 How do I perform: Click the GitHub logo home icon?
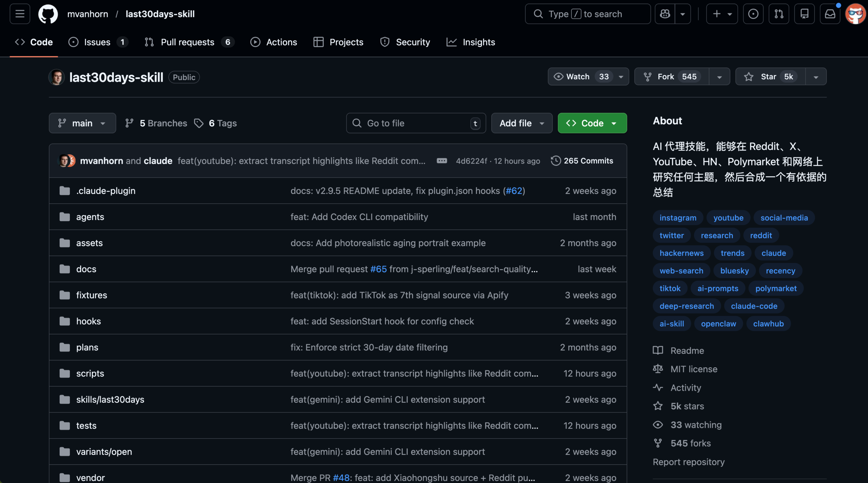(48, 14)
